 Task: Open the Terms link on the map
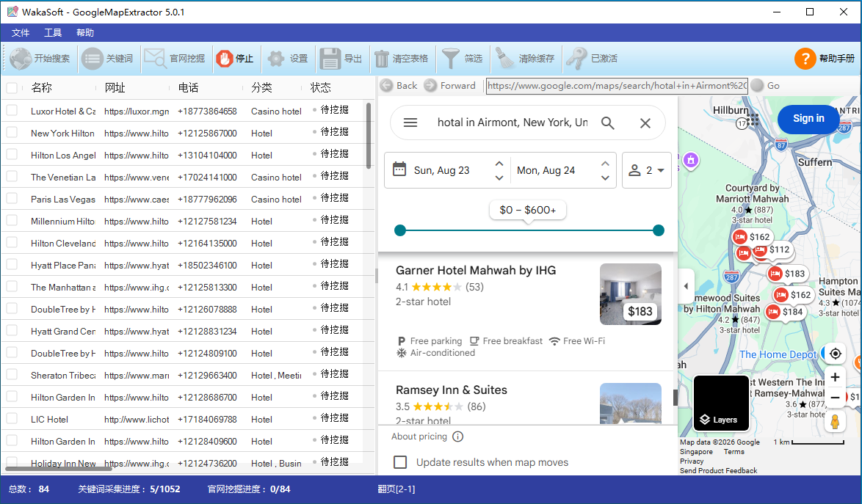point(734,451)
